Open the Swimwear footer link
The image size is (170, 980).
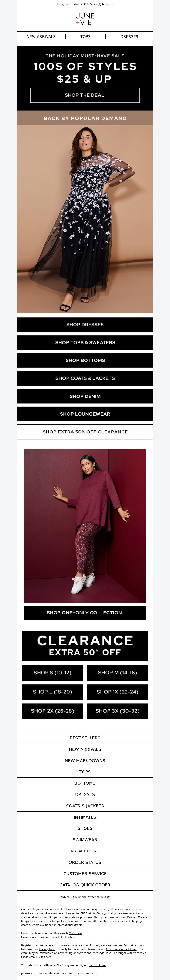click(x=85, y=840)
